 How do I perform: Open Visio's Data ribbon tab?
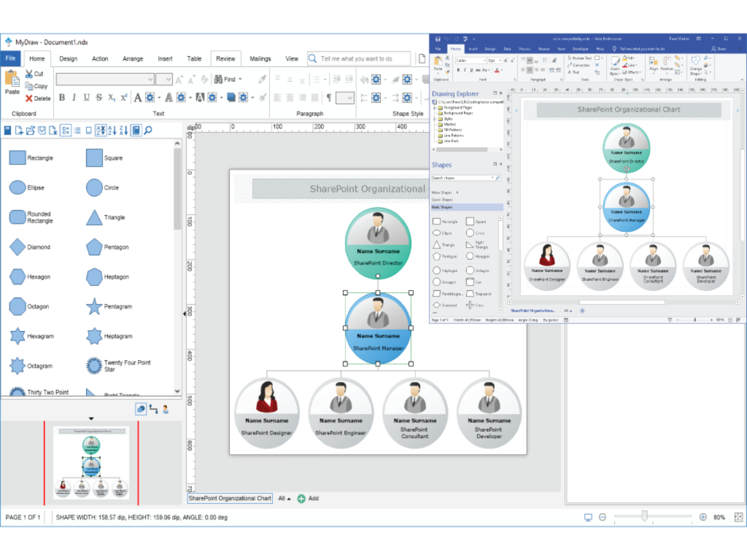pyautogui.click(x=507, y=48)
